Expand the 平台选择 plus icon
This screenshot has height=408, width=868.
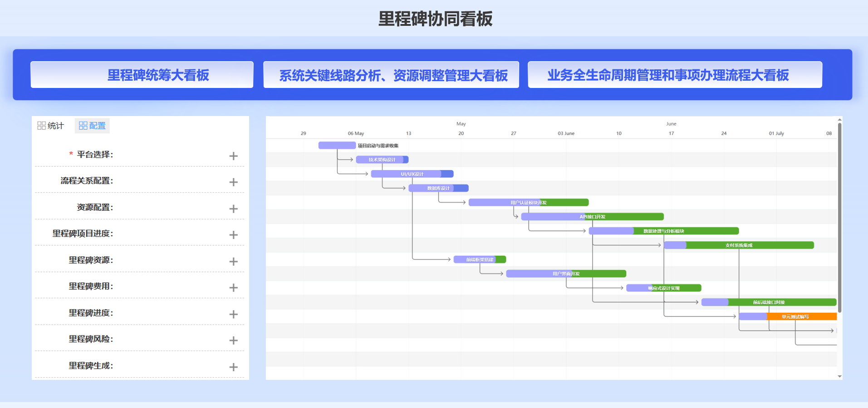coord(233,156)
